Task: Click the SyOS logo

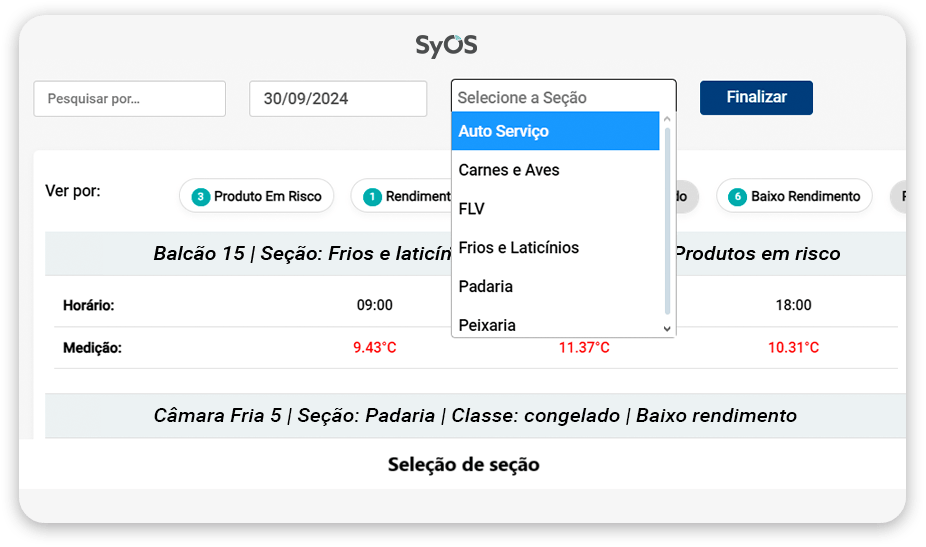Action: tap(446, 45)
